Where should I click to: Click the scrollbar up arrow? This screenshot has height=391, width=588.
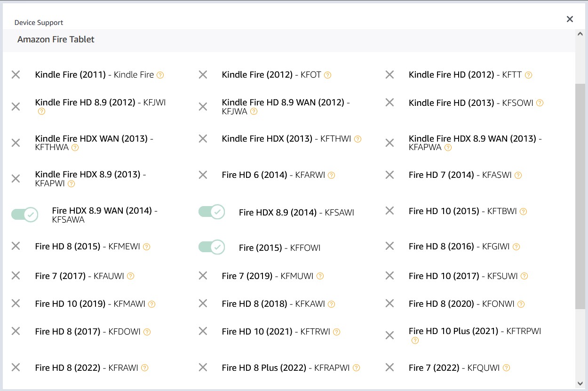[x=580, y=34]
